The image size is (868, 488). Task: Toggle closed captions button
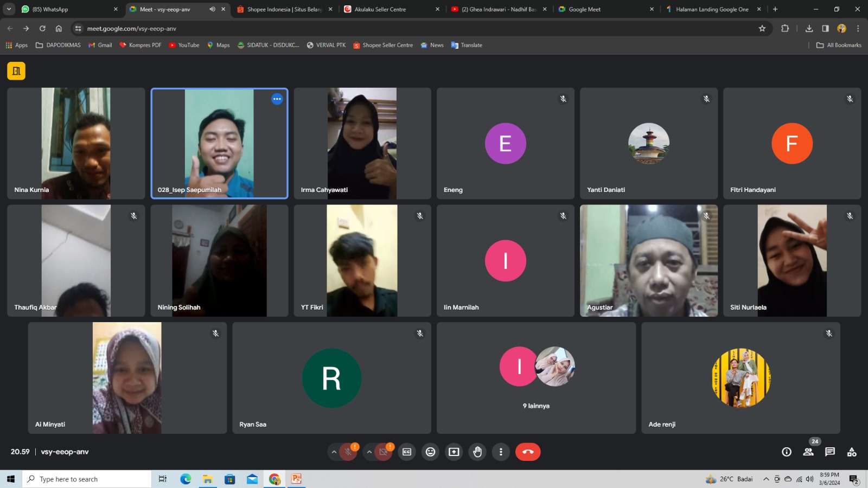click(407, 452)
